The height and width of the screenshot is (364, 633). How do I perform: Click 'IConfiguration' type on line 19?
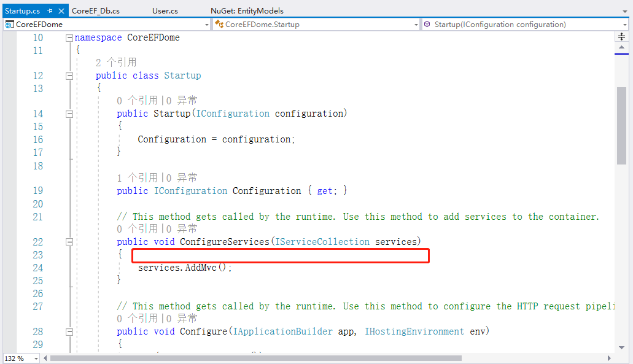(x=190, y=191)
